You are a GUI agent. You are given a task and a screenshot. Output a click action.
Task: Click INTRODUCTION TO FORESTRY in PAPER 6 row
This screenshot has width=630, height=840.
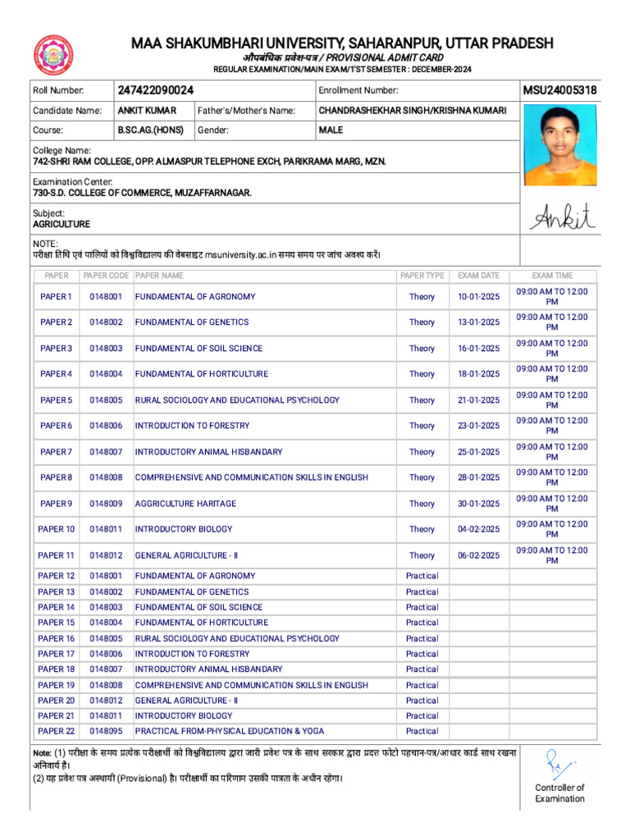pos(192,426)
